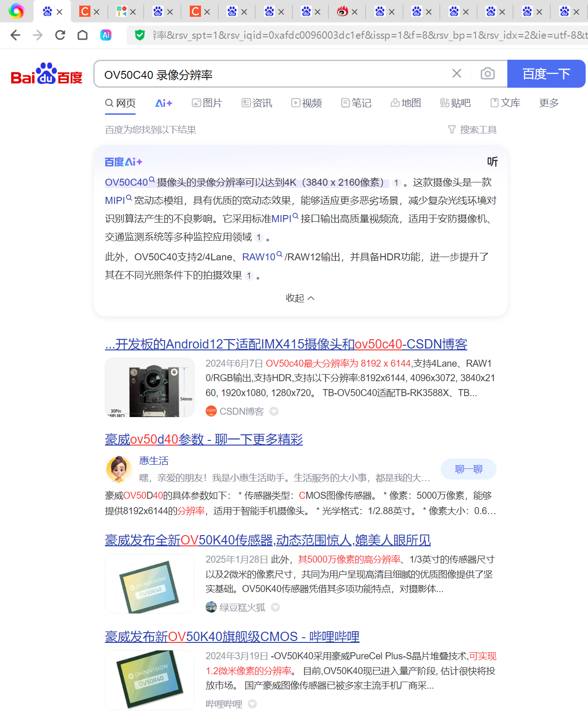Switch to the 资讯 tab
This screenshot has height=718, width=588.
tap(257, 103)
